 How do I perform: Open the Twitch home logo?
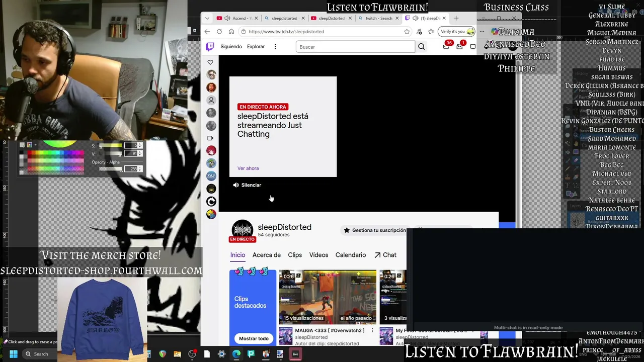210,47
